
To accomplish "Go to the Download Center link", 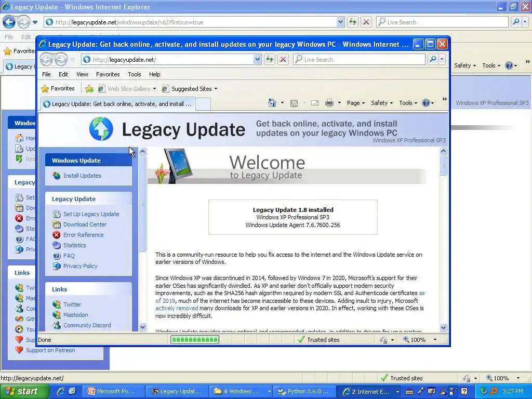I will 85,224.
